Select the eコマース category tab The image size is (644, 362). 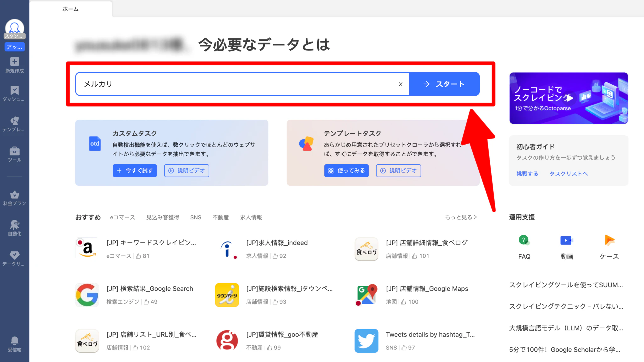tap(123, 217)
